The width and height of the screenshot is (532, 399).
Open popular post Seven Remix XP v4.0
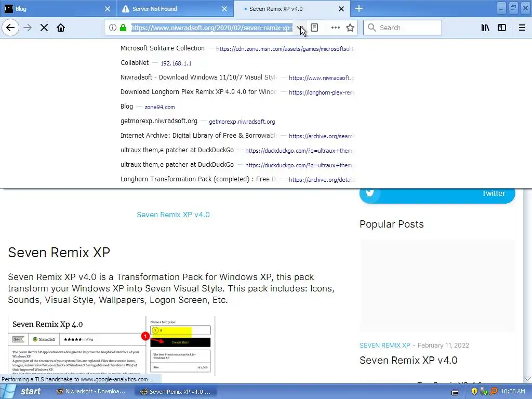pyautogui.click(x=408, y=361)
